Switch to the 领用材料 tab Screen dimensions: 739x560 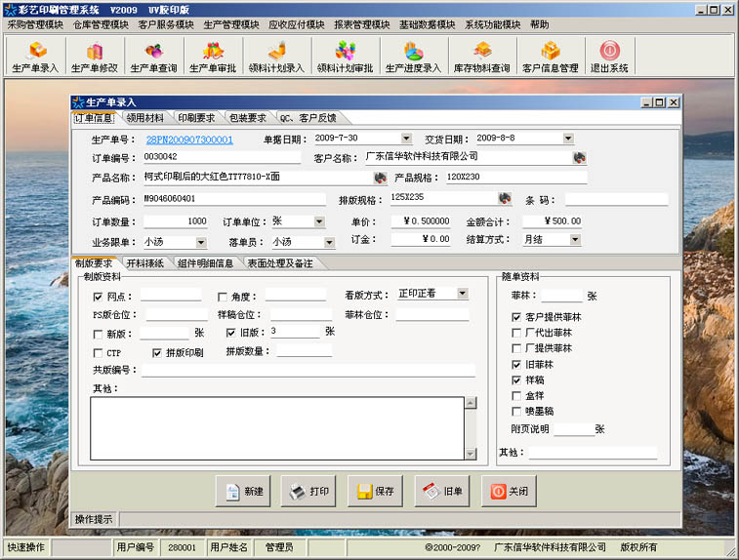[x=144, y=118]
